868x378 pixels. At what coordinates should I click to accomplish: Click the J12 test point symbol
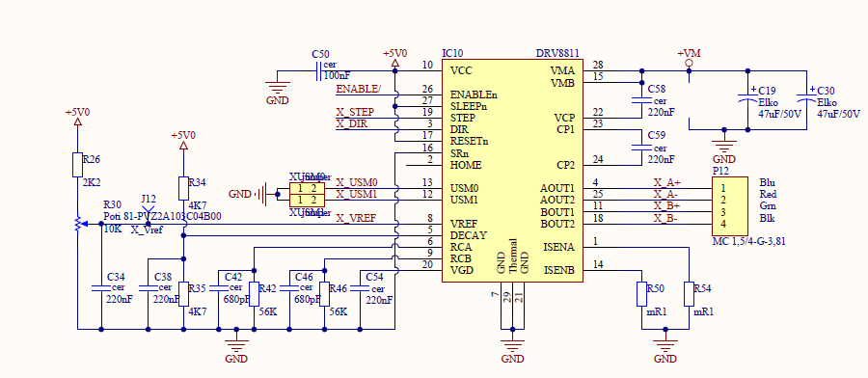pyautogui.click(x=148, y=214)
